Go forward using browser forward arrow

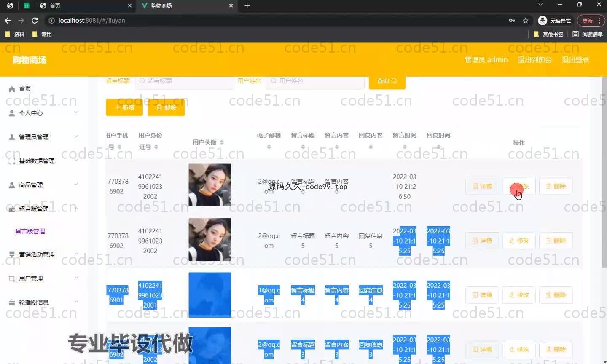point(21,20)
